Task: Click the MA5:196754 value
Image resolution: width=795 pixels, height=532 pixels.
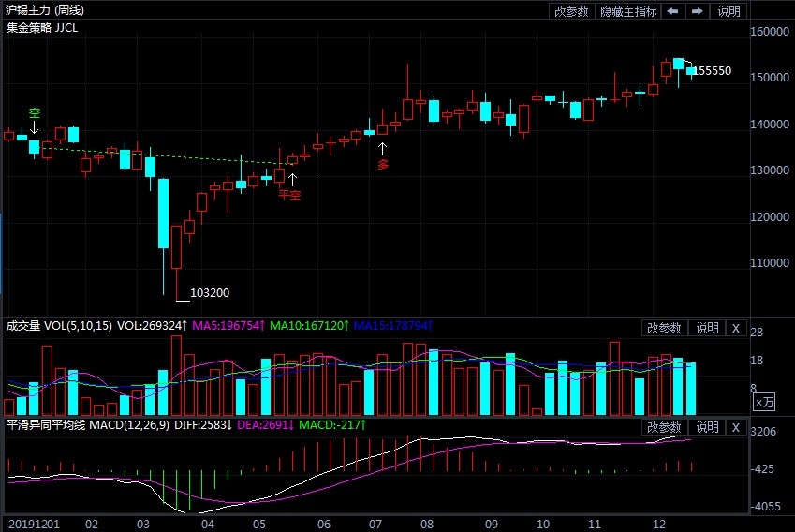Action: [x=228, y=326]
